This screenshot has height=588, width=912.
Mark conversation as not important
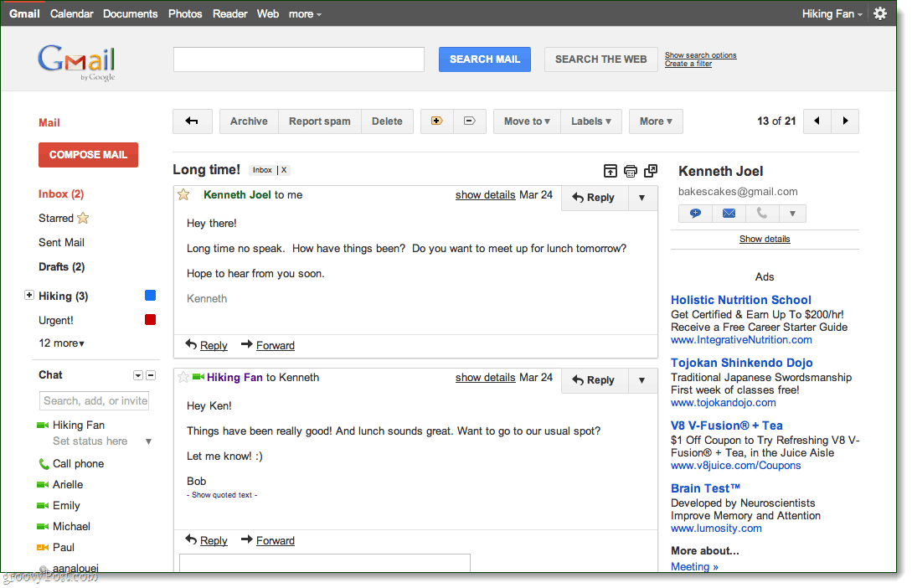pyautogui.click(x=469, y=121)
